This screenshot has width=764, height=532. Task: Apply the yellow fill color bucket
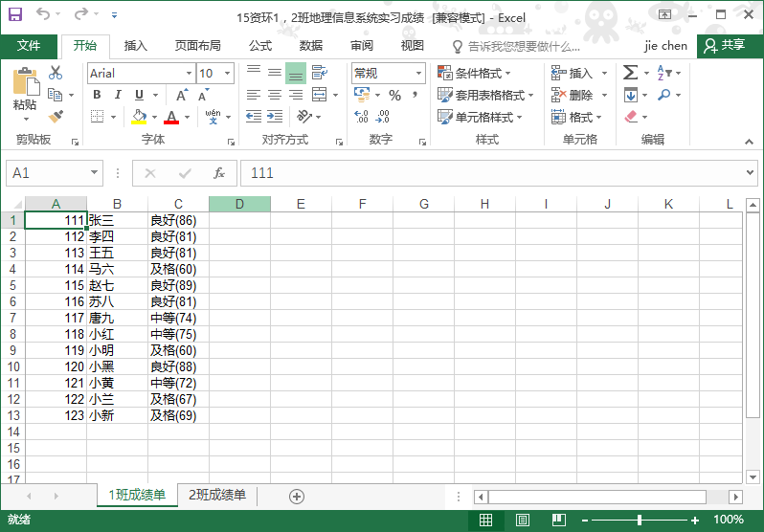pos(139,117)
